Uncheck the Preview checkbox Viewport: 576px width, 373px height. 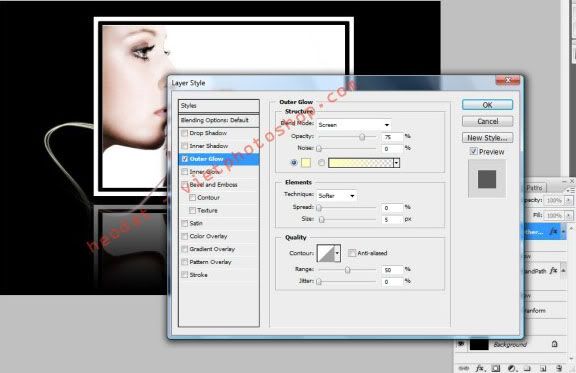[x=474, y=151]
